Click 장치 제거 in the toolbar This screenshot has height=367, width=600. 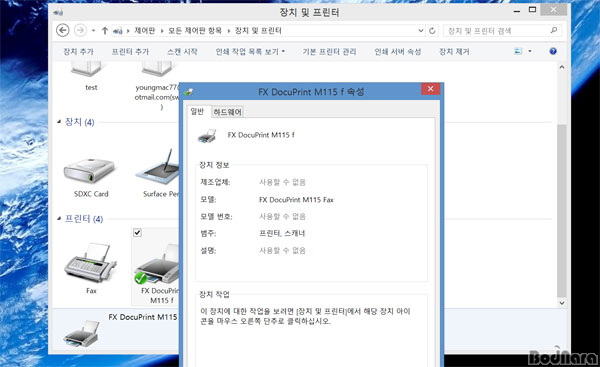454,51
